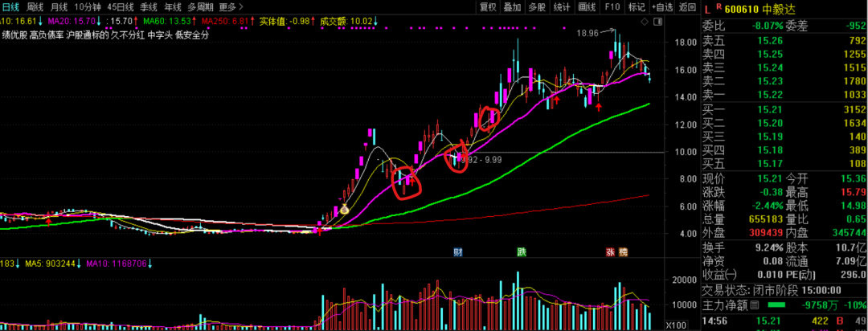Click the 14:56 trade tick row
This screenshot has width=868, height=331.
[784, 320]
